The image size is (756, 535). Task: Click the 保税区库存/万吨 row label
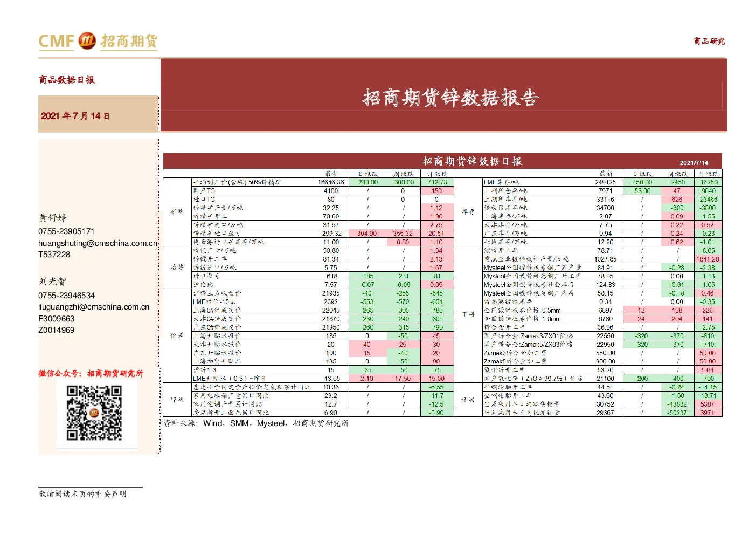pos(505,208)
